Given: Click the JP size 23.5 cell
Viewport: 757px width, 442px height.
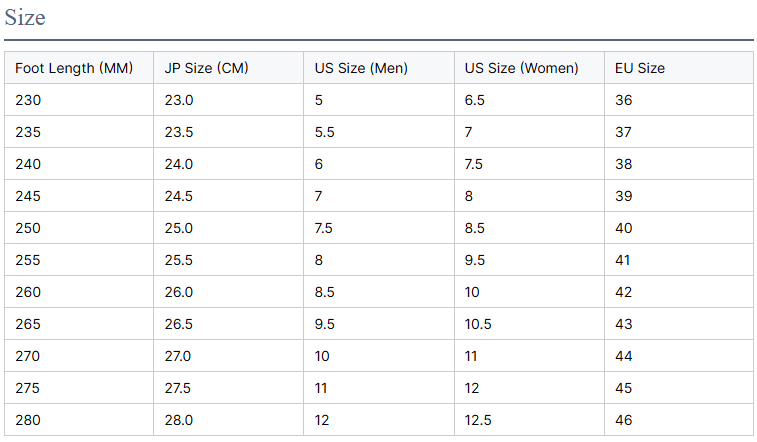Looking at the screenshot, I should click(x=179, y=132).
